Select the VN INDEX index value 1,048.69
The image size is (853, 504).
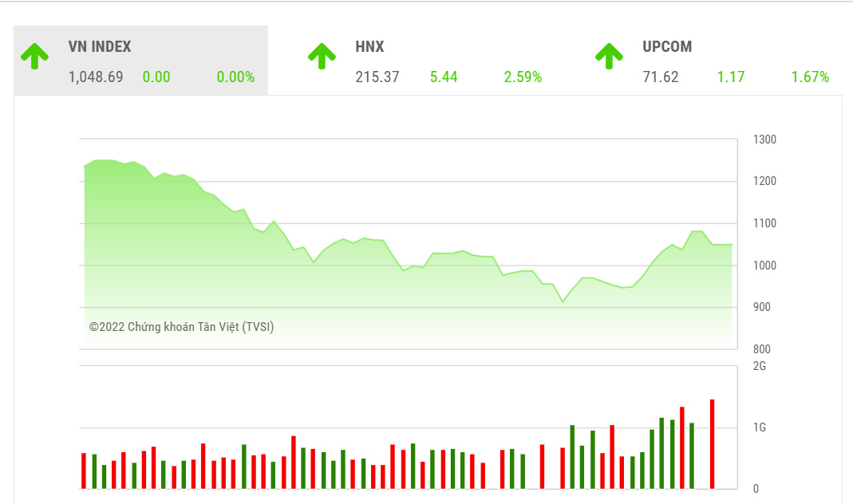pos(96,77)
